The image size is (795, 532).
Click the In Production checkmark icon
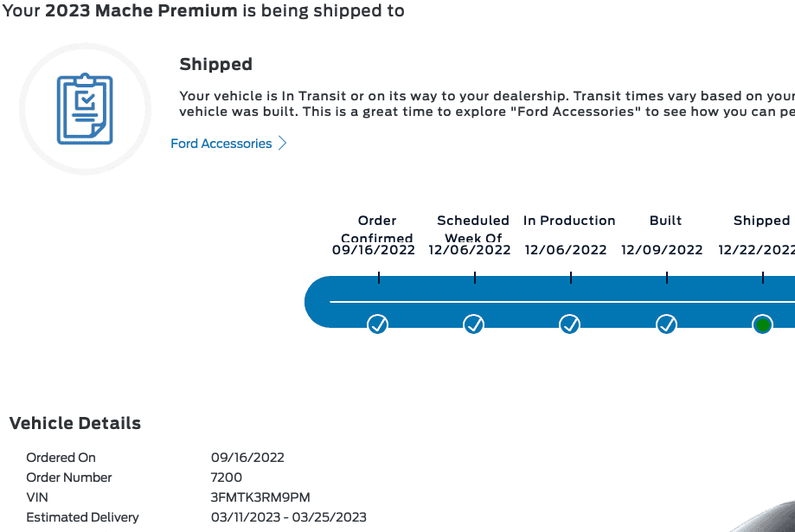(x=570, y=324)
